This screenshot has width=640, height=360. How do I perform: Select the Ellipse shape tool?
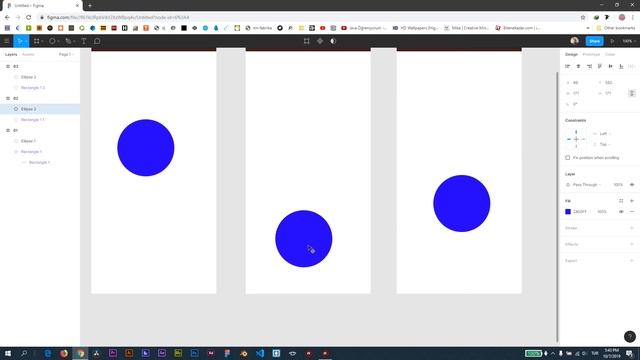coord(52,41)
